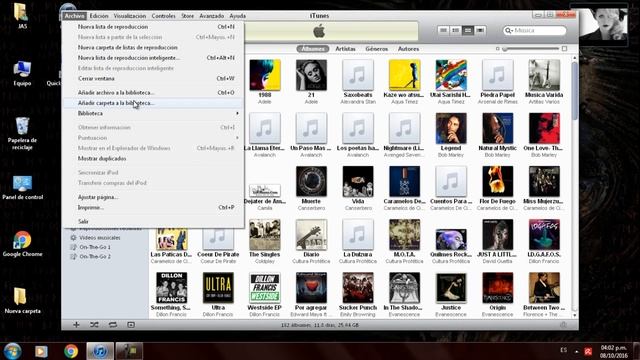This screenshot has width=640, height=360.
Task: Select the Westside EP album cover
Action: click(x=265, y=288)
